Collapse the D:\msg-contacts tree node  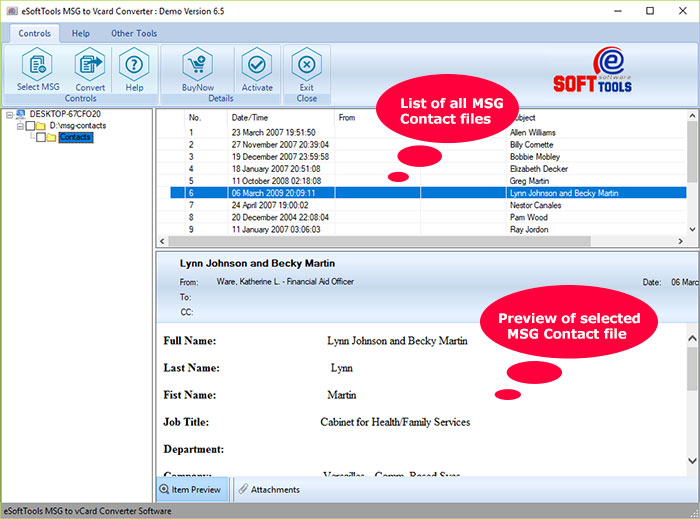coord(20,126)
